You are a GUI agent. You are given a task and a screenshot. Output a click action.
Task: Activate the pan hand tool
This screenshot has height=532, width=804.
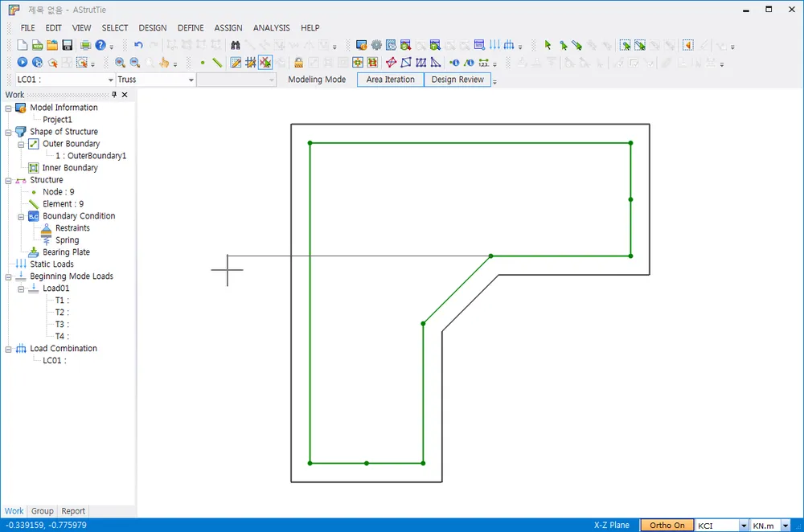(164, 63)
